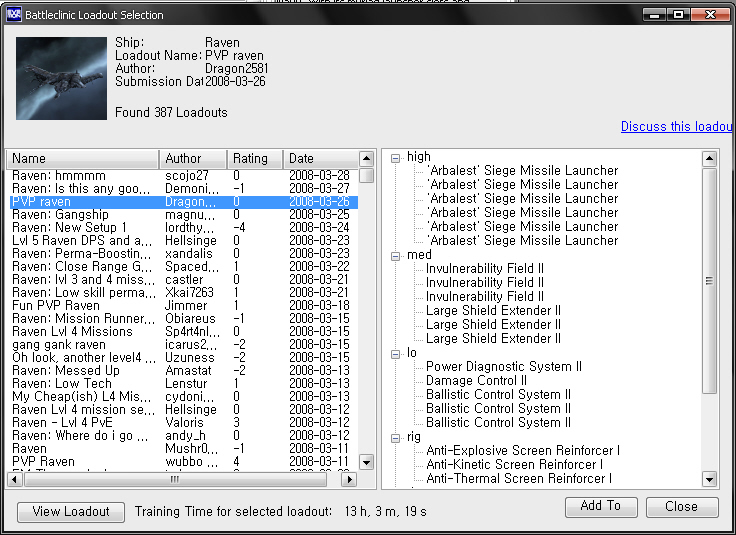Select 'Raven: lvl 3 and 4 miss...' row
The height and width of the screenshot is (535, 736).
184,280
